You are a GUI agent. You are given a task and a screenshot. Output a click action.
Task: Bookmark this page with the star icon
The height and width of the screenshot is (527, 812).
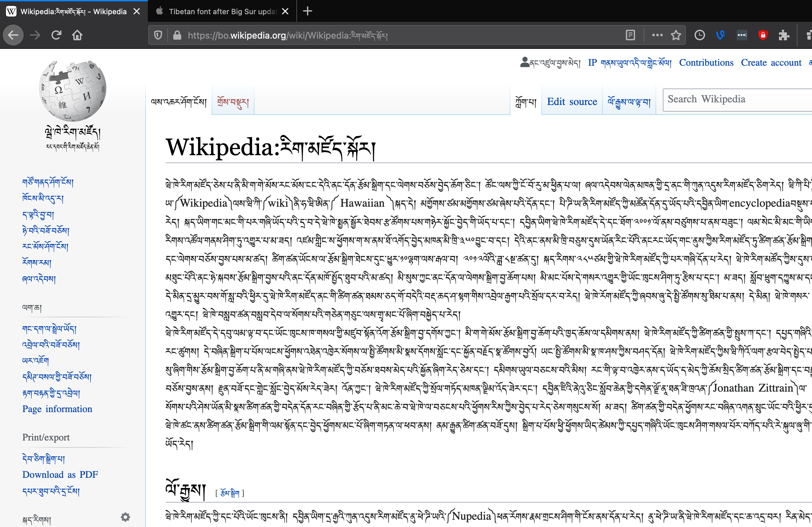click(x=676, y=35)
